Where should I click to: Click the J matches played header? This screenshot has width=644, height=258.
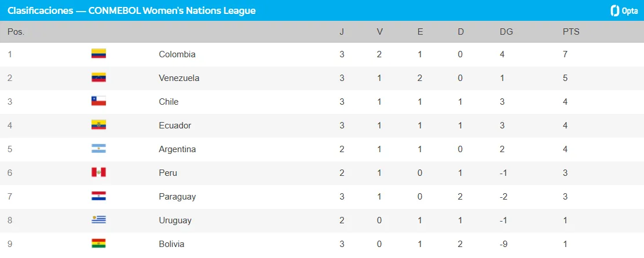[x=342, y=32]
